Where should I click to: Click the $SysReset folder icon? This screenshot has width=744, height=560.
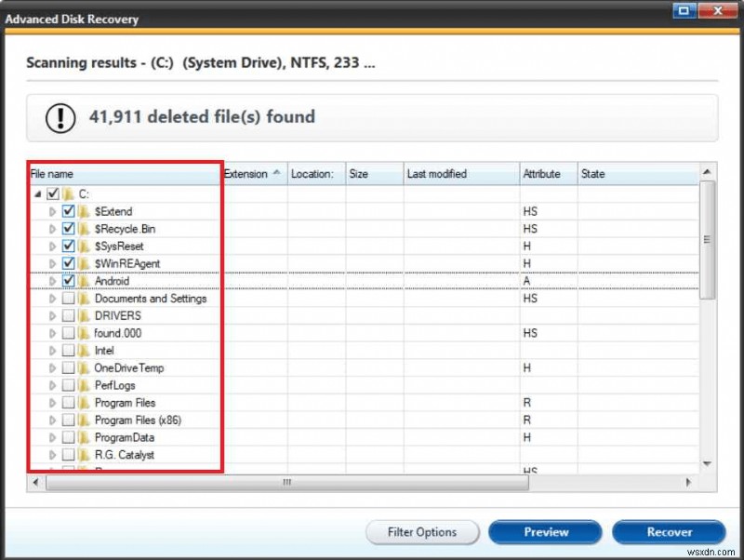[x=85, y=246]
